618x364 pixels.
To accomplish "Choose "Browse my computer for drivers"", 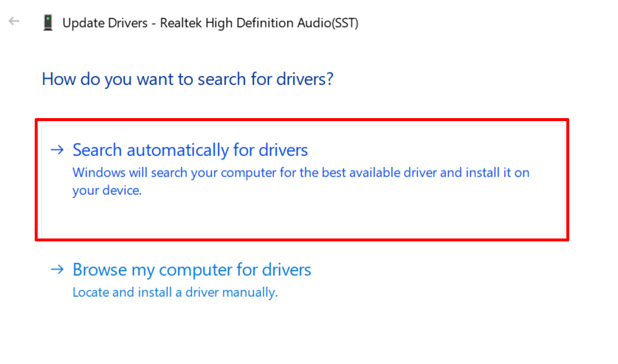I will tap(191, 269).
